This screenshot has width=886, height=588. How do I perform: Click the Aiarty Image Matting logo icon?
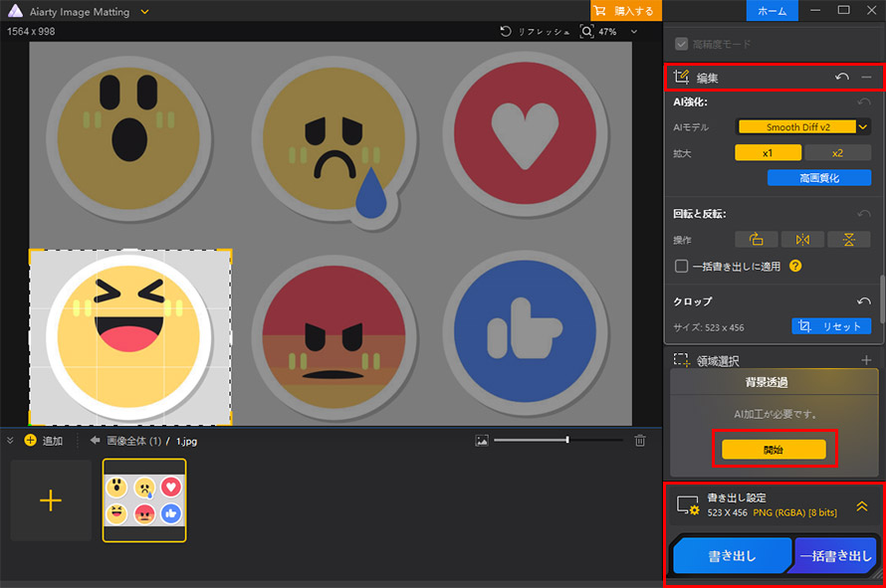15,11
